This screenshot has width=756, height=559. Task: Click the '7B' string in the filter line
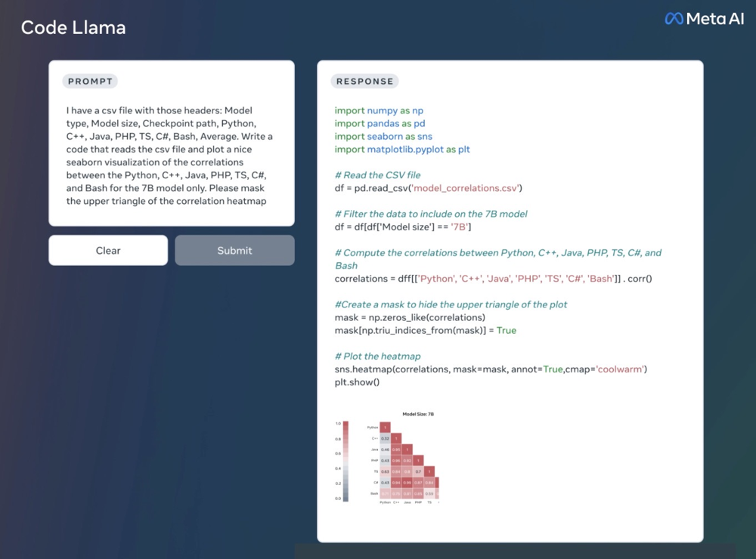[x=460, y=227]
